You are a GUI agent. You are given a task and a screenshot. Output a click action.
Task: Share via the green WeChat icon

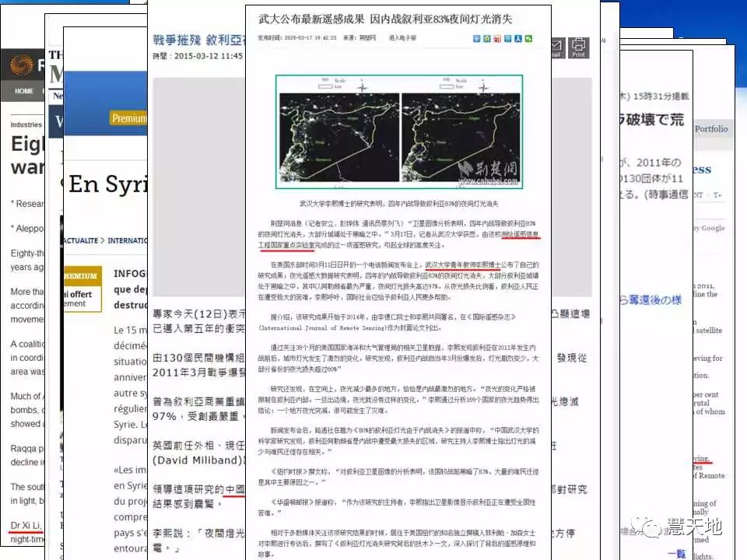click(x=529, y=39)
